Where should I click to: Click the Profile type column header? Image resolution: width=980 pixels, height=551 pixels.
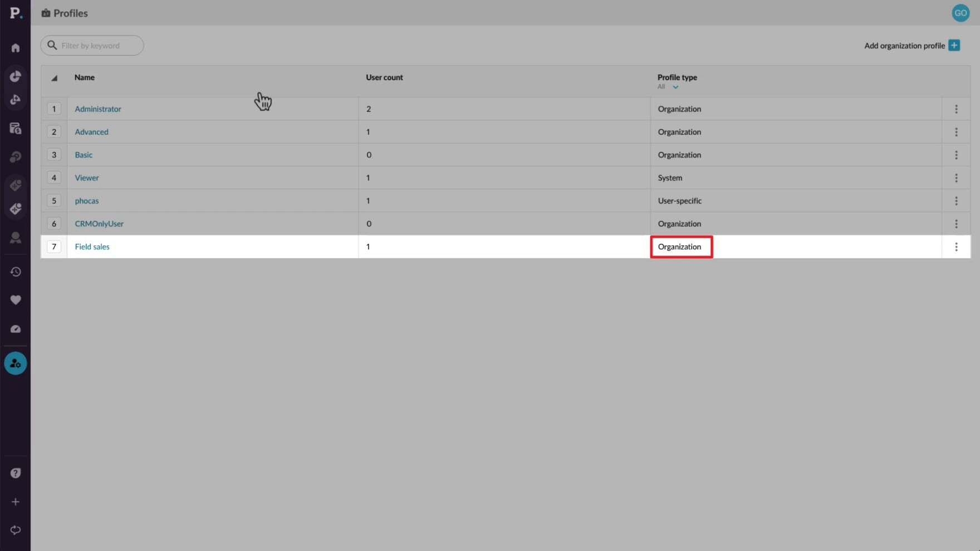tap(677, 77)
